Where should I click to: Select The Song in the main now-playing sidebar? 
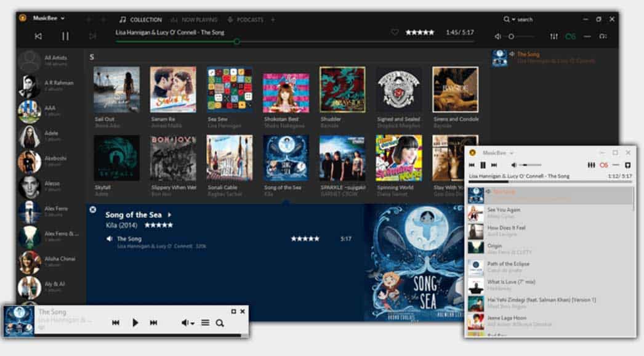click(553, 57)
